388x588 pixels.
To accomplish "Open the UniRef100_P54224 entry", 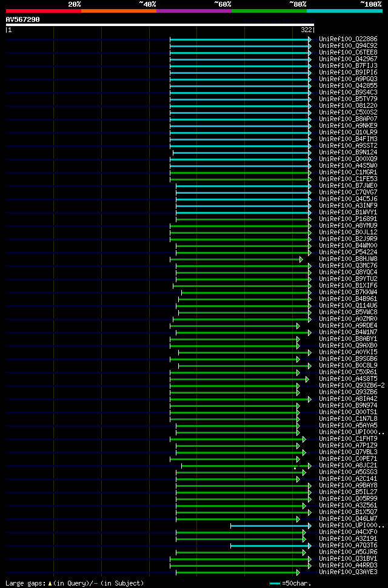I will [348, 253].
